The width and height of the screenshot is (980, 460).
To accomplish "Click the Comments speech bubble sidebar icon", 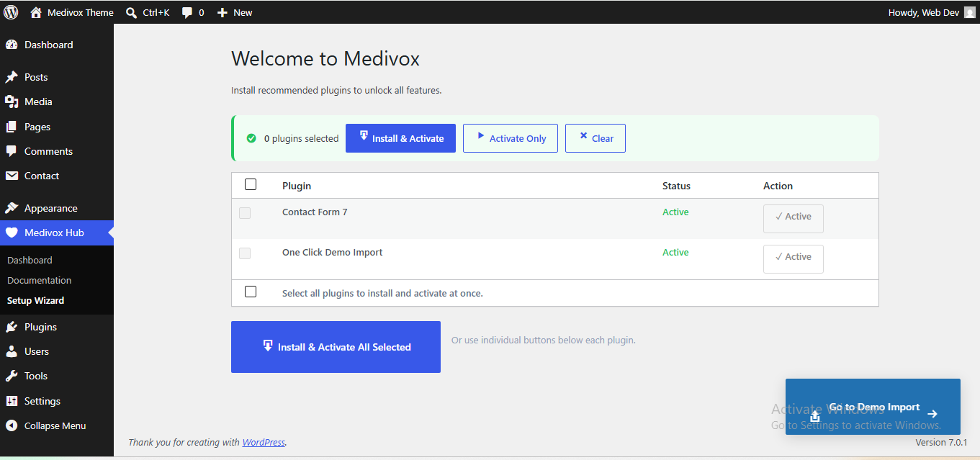I will (11, 151).
